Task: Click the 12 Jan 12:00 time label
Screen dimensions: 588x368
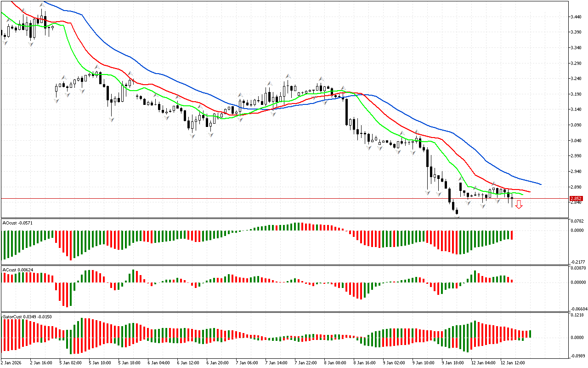Action: point(514,362)
